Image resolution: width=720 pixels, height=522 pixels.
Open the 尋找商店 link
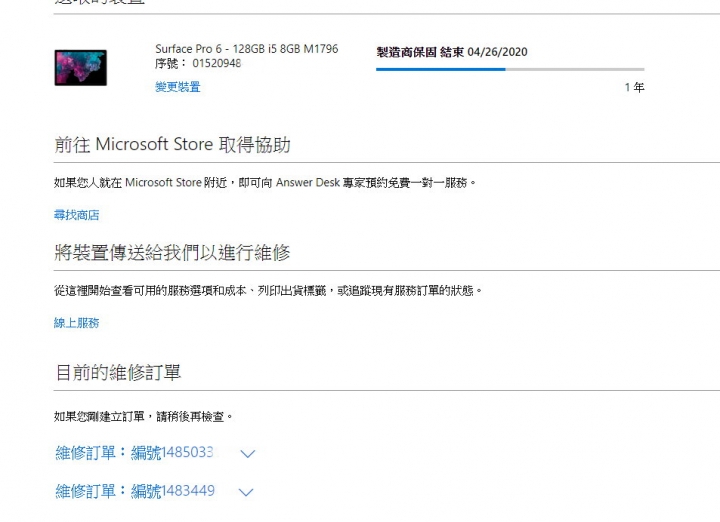(77, 215)
